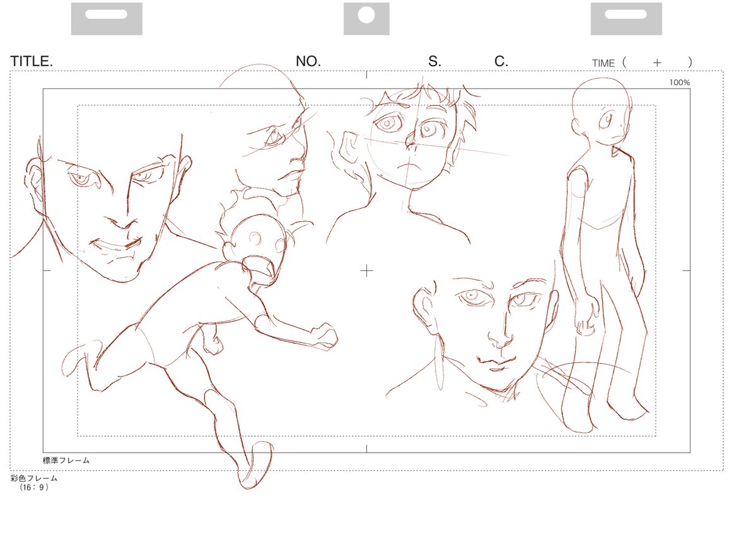Click the left slotted peg hole
Image resolution: width=756 pixels, height=537 pixels.
[107, 14]
